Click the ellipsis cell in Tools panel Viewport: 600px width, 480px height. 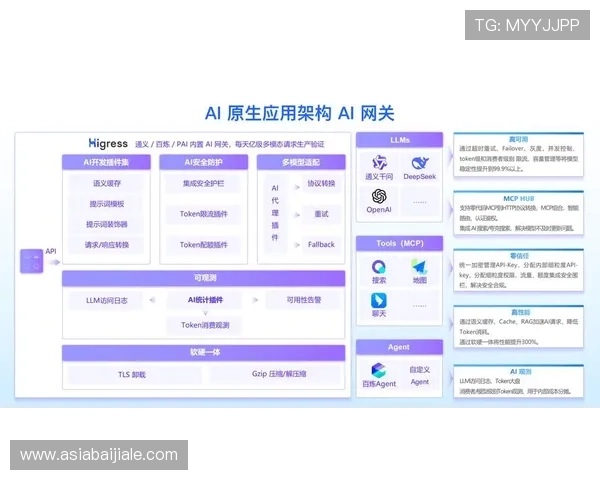[420, 306]
